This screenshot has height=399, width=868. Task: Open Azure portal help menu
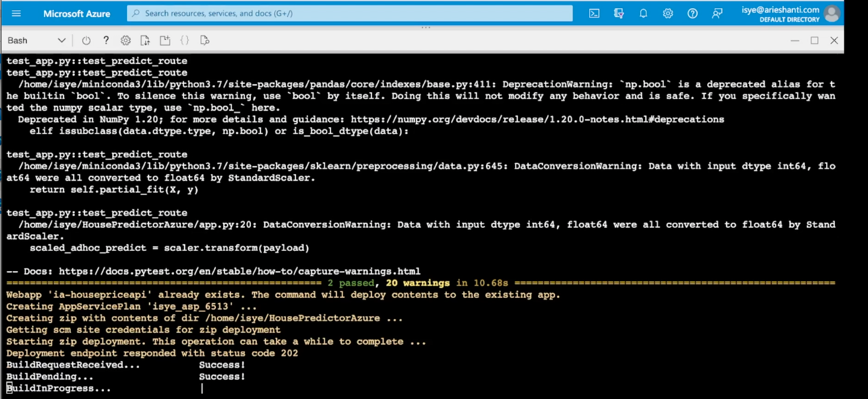693,13
